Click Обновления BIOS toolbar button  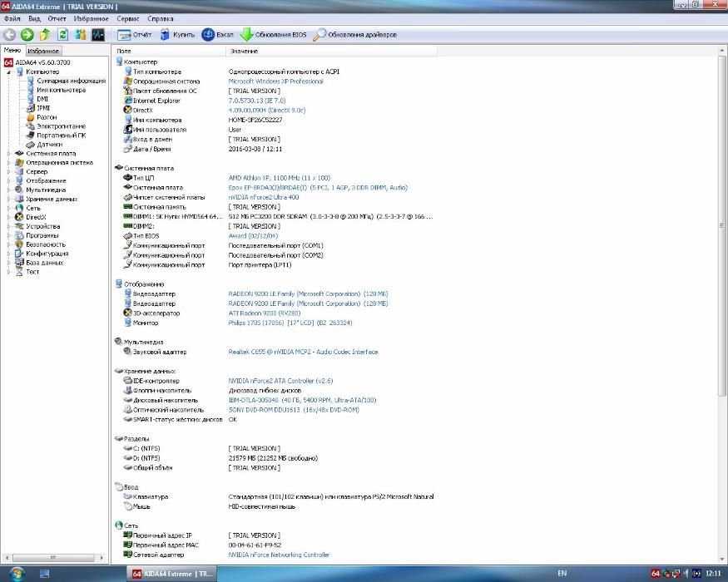274,35
